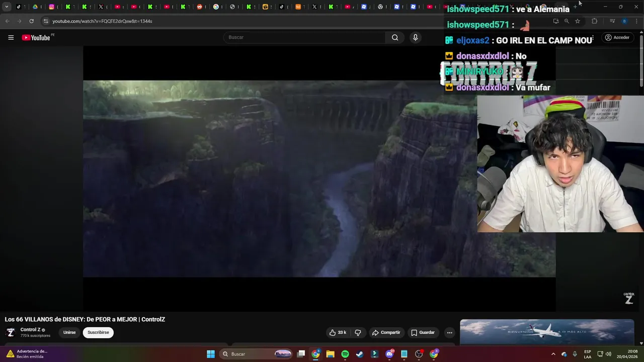644x362 pixels.
Task: Open more actions ellipsis next to Guardar
Action: coord(450,332)
